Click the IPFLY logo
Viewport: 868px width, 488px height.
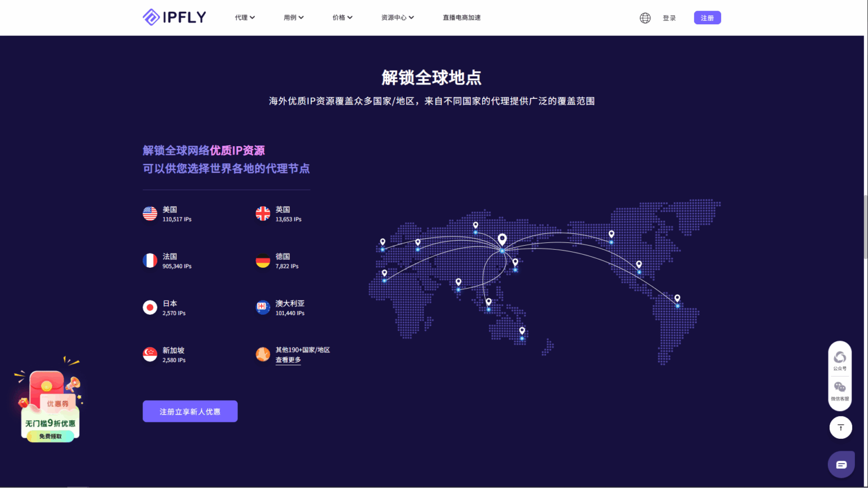coord(174,17)
